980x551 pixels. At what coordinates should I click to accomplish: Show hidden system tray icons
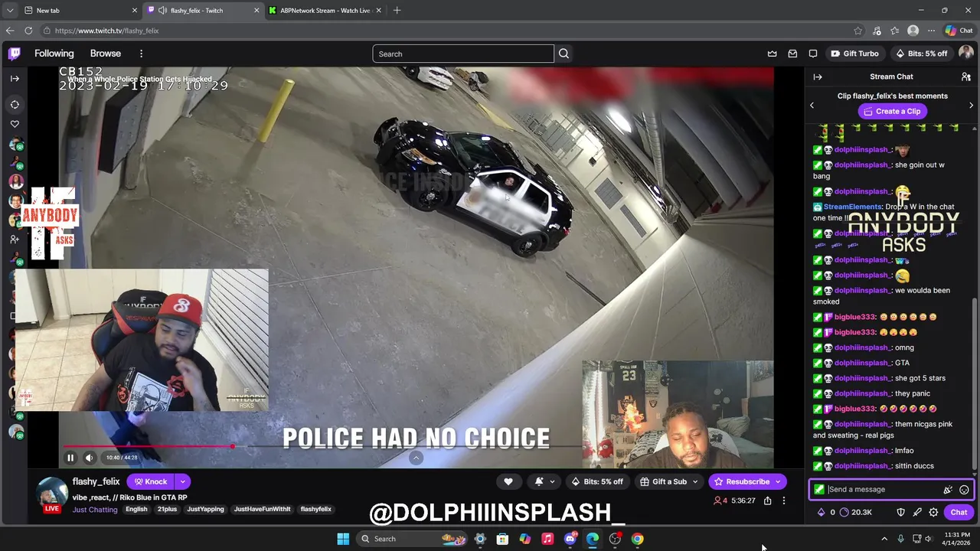click(x=884, y=539)
